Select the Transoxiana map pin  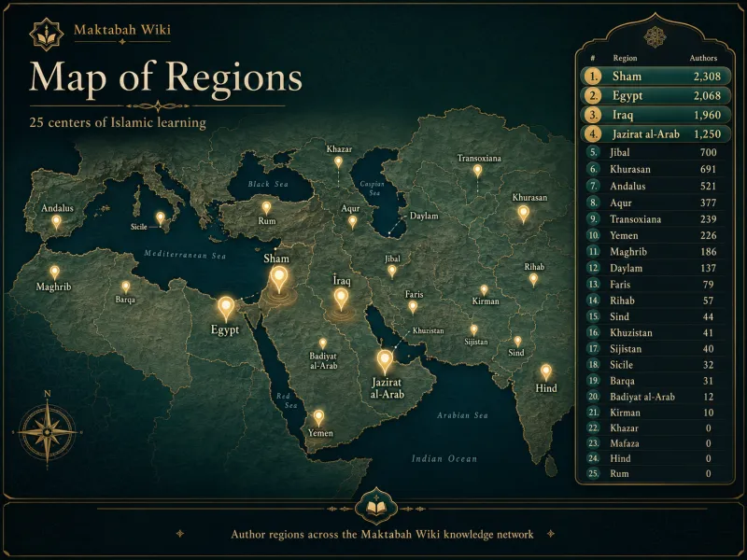click(x=477, y=171)
